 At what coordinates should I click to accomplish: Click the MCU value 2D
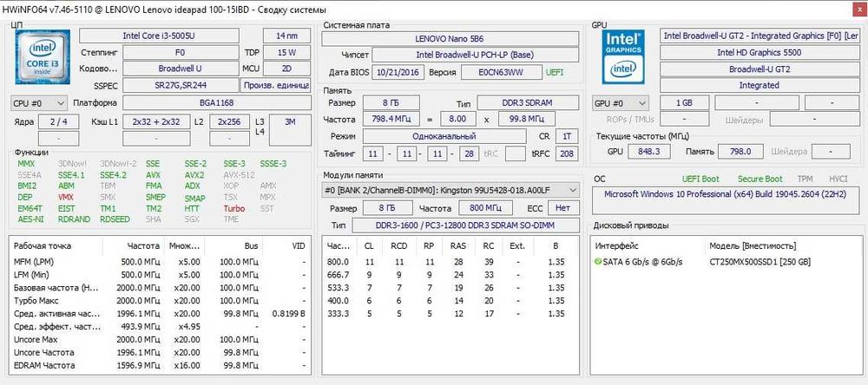pyautogui.click(x=286, y=69)
